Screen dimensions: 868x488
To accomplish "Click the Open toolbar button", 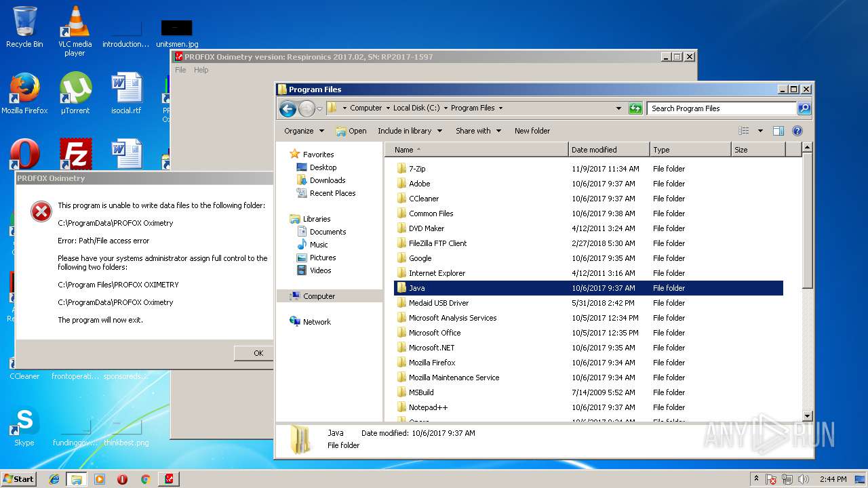I will 351,131.
